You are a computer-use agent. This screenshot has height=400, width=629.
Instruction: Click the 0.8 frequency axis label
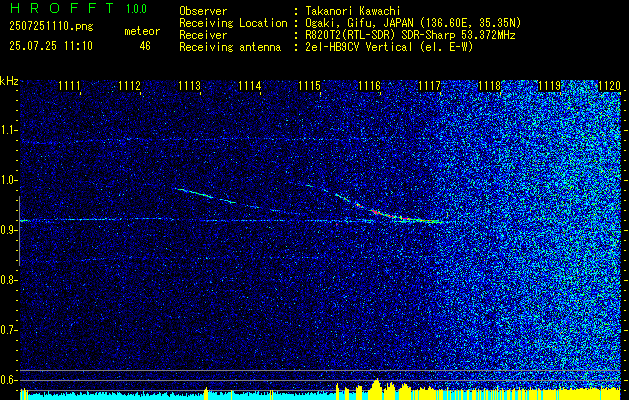[x=8, y=280]
